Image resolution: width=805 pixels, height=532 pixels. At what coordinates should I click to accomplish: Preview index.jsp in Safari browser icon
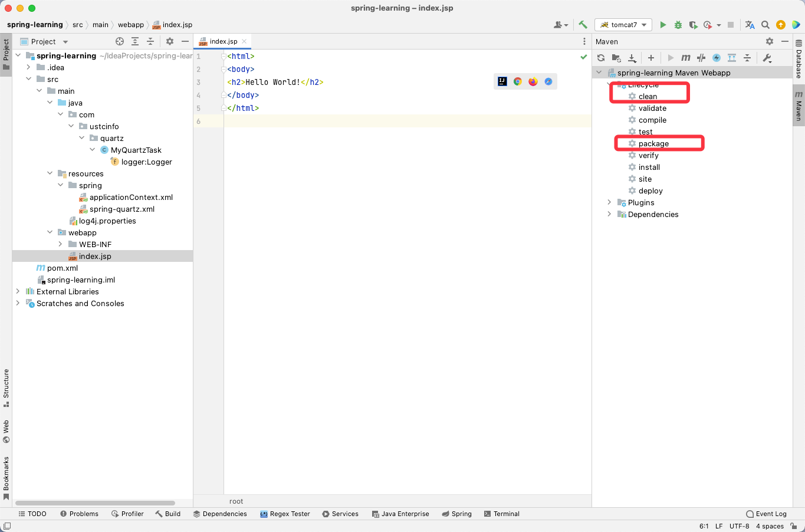coord(548,81)
